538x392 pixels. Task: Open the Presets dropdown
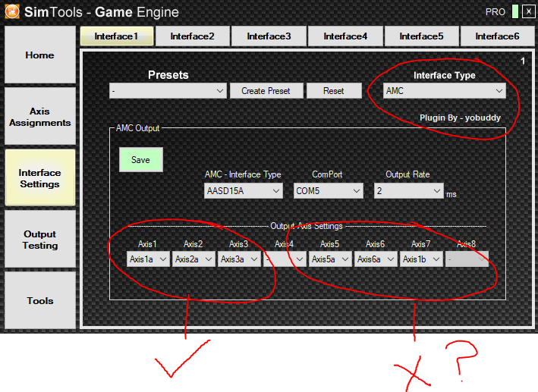click(x=168, y=91)
